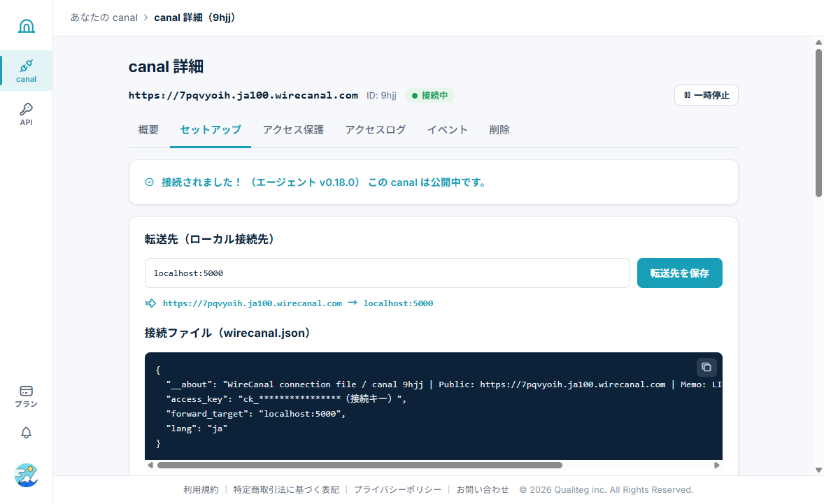Open the canal sidebar section

(x=27, y=71)
